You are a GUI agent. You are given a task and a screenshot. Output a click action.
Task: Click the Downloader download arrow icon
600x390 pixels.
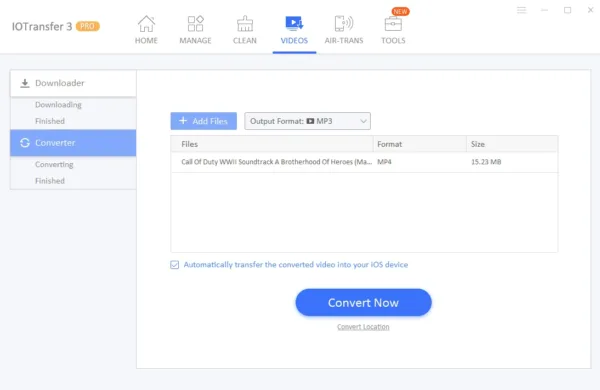(25, 83)
